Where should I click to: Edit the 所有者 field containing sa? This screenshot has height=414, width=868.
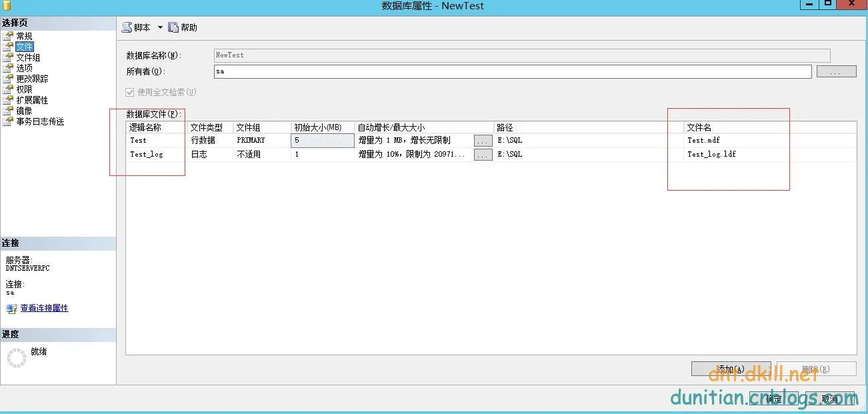pyautogui.click(x=513, y=71)
